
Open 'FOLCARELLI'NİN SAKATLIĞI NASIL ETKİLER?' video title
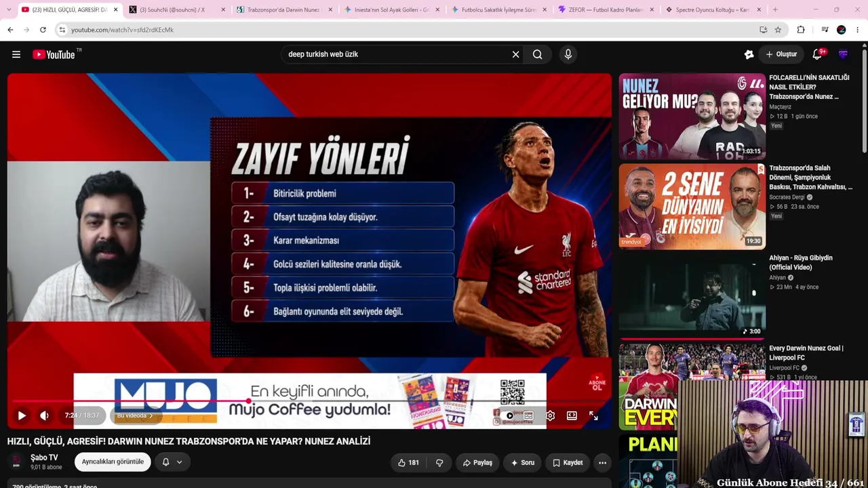tap(809, 87)
